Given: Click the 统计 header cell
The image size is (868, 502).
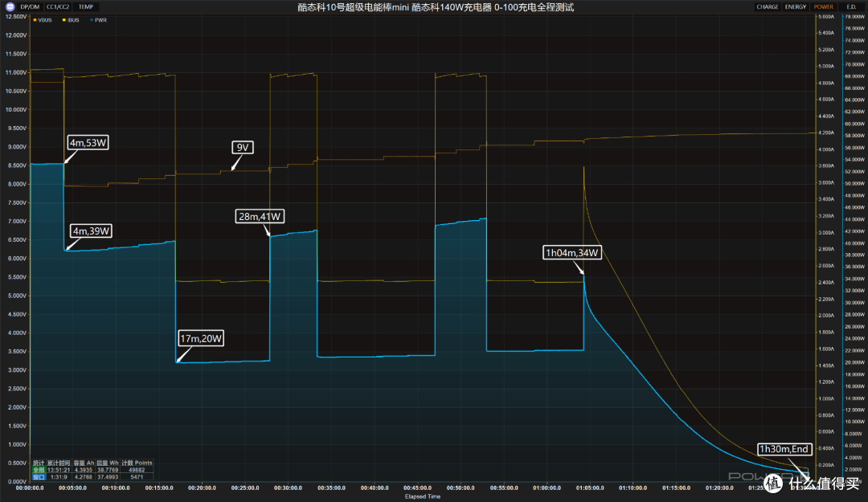Looking at the screenshot, I should 39,463.
